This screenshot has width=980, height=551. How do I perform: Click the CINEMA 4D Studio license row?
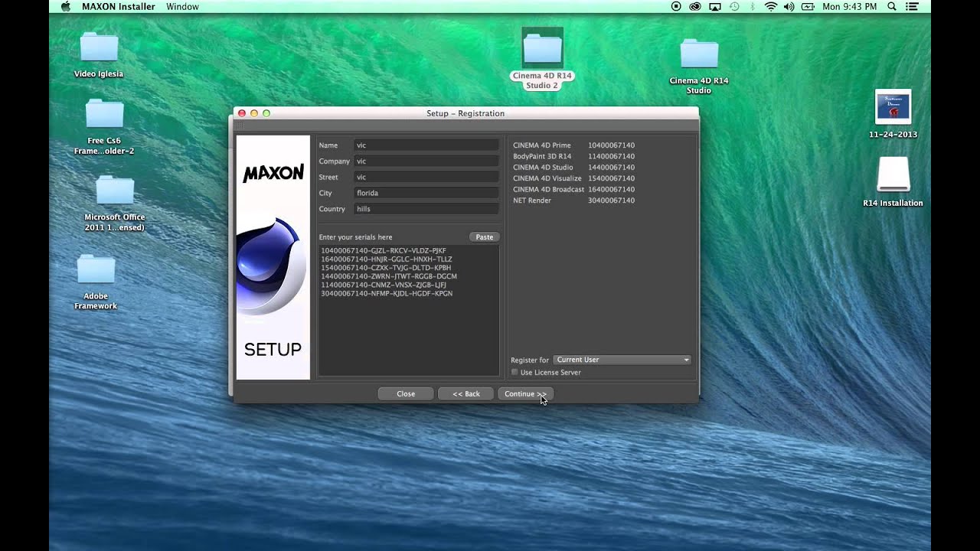click(x=573, y=167)
